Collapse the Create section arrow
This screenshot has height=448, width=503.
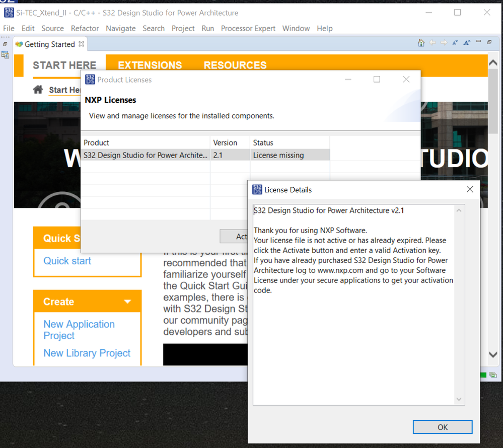pos(128,302)
